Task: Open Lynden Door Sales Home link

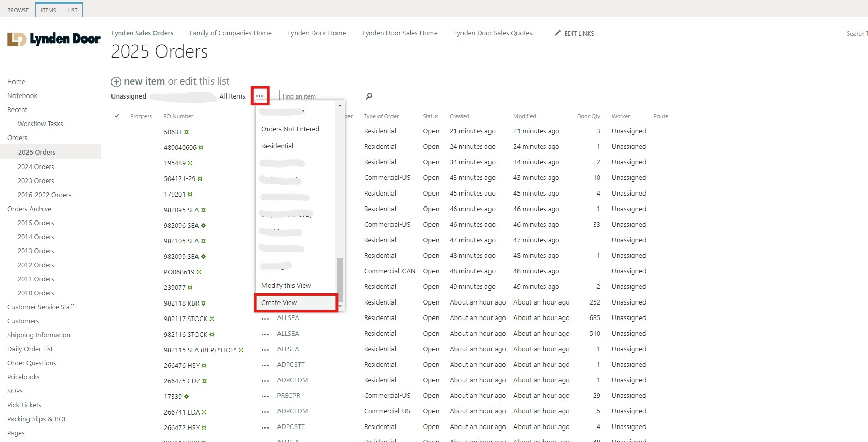Action: pyautogui.click(x=400, y=33)
